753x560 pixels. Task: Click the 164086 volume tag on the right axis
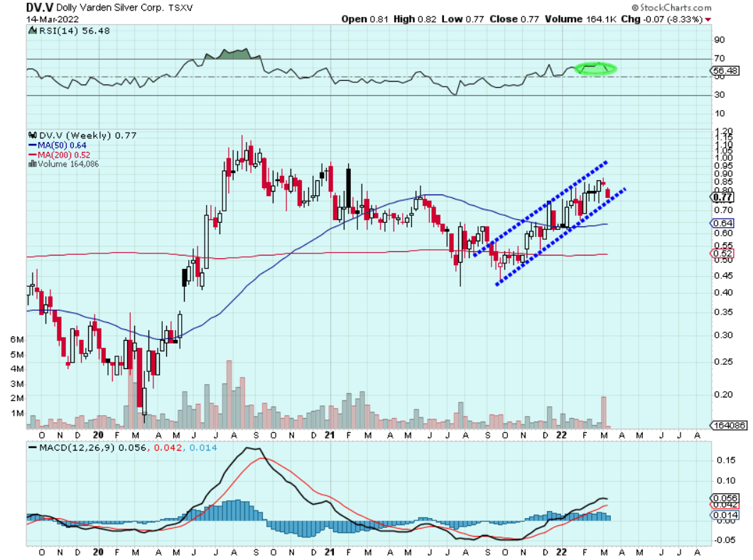click(x=729, y=426)
